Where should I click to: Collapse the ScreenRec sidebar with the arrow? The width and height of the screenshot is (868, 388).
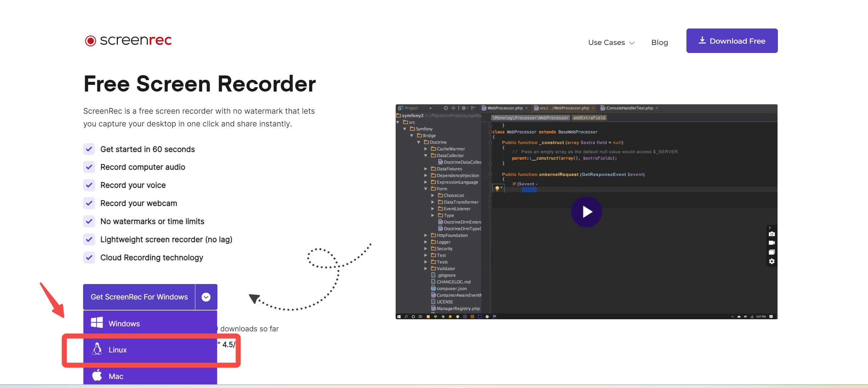770,228
